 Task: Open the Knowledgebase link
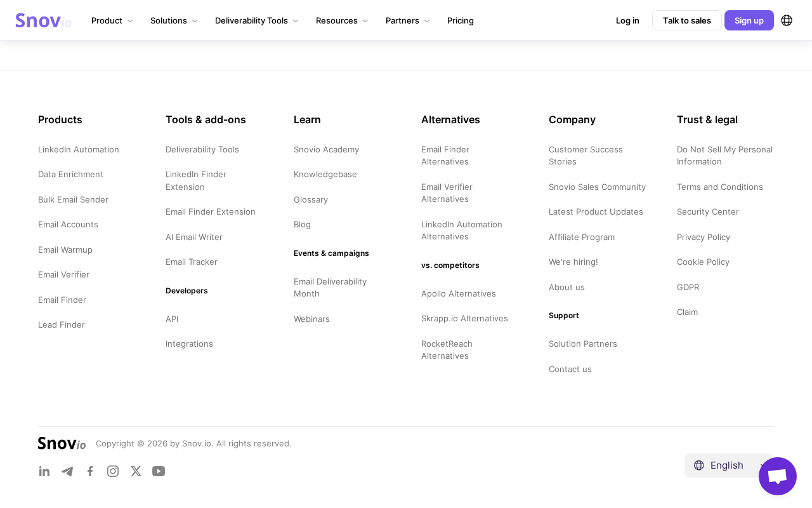pos(325,174)
